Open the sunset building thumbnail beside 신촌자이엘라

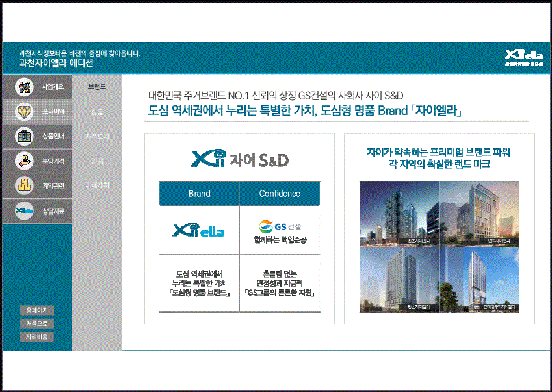[x=479, y=214]
